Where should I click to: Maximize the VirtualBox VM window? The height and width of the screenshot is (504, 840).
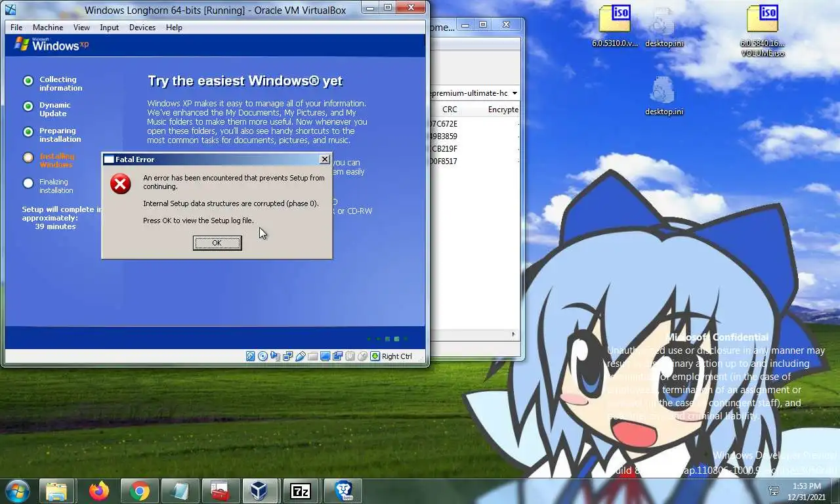[387, 8]
